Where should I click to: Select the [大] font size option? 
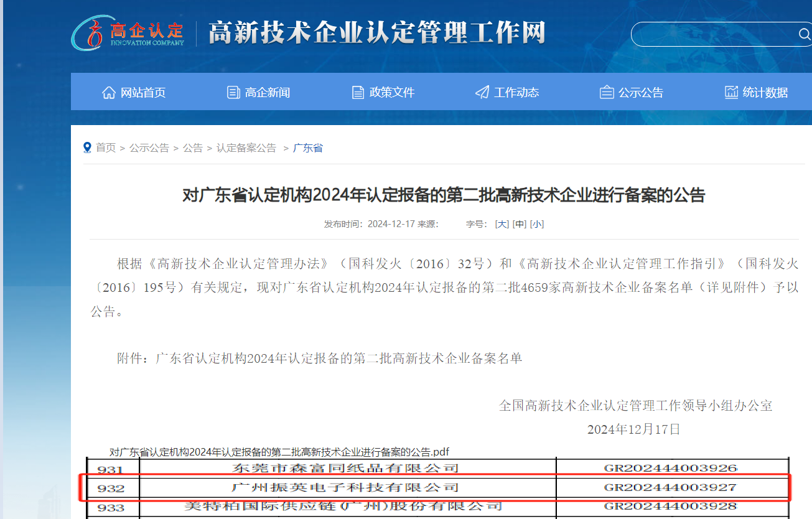click(502, 223)
